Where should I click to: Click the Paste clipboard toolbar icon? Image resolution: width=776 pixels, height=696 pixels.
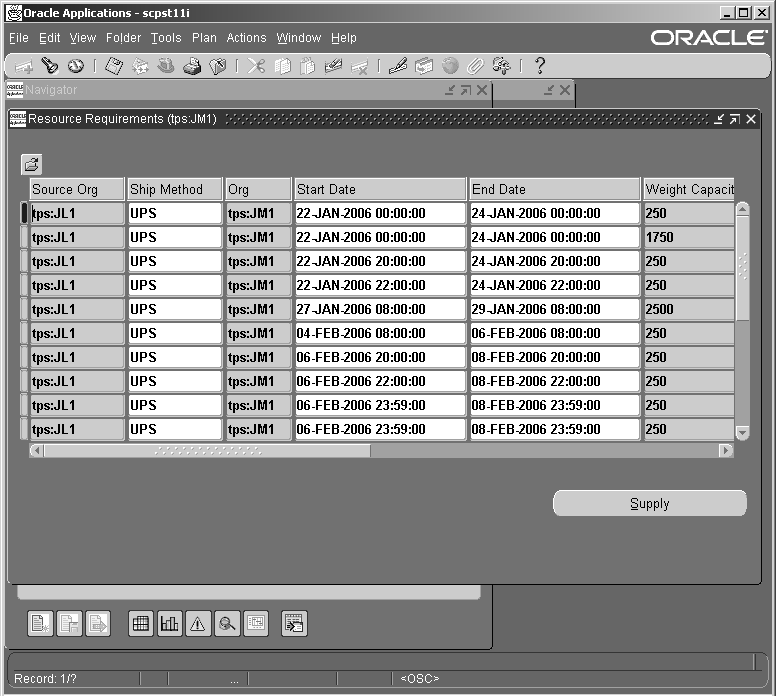(308, 66)
